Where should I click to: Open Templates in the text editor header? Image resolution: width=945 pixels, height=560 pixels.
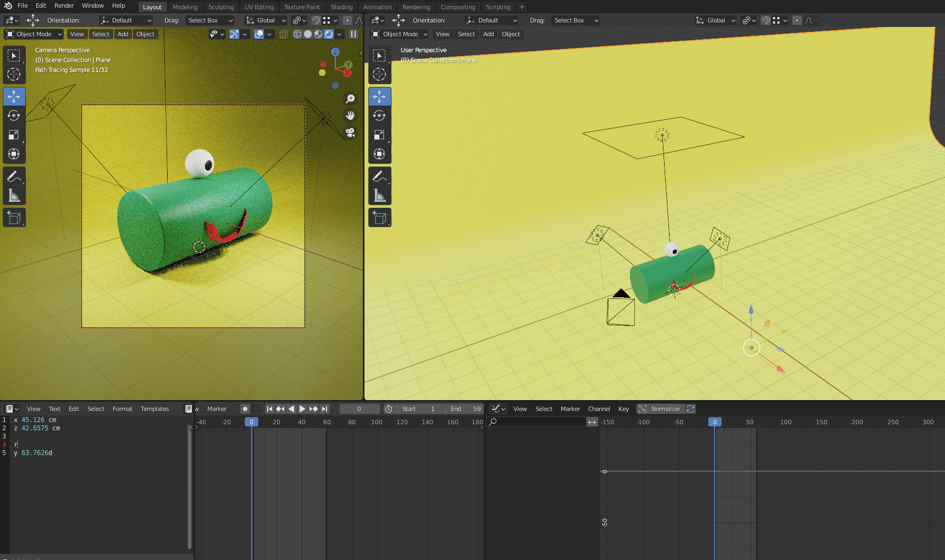coord(154,409)
